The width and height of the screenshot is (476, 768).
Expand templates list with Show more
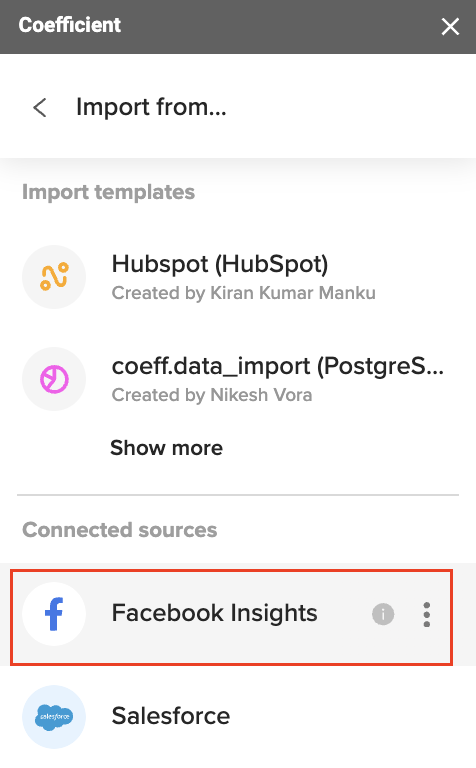pyautogui.click(x=167, y=448)
